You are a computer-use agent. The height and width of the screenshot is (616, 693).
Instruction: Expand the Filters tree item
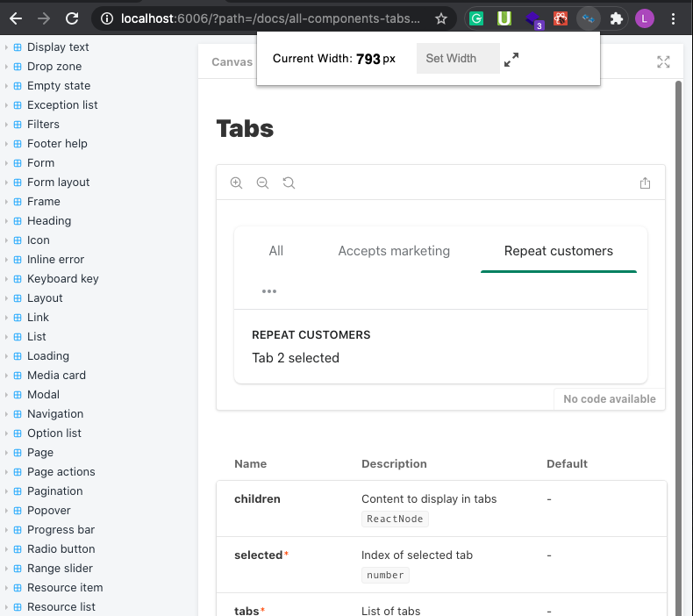click(6, 125)
